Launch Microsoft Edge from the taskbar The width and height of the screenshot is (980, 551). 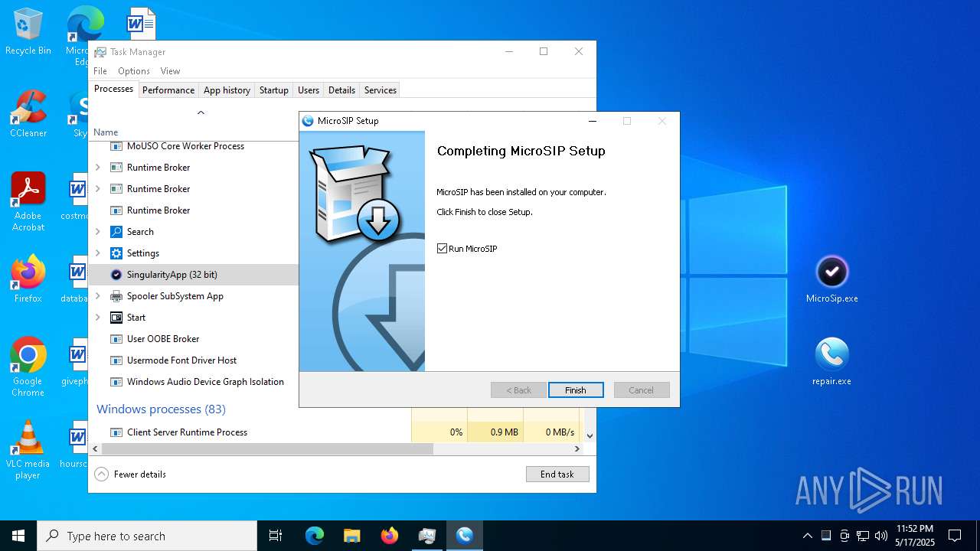point(315,536)
